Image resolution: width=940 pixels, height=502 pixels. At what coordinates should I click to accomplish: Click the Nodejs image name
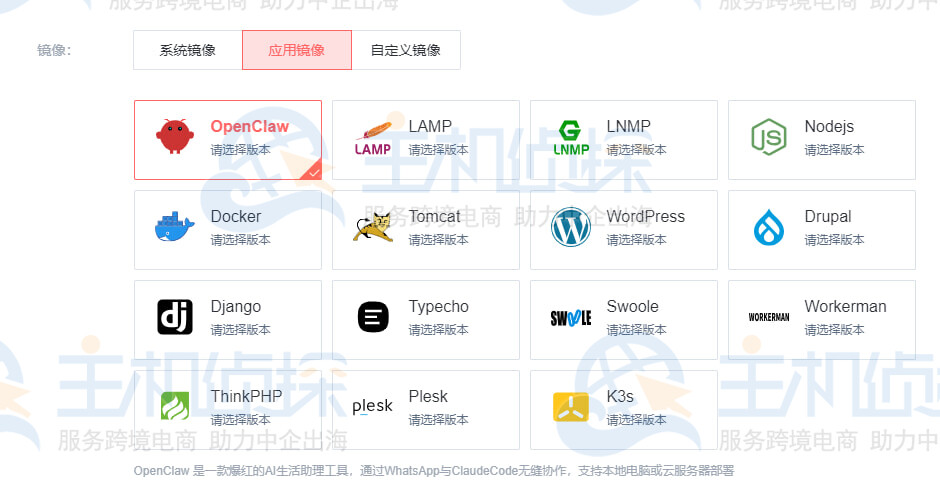pos(829,127)
